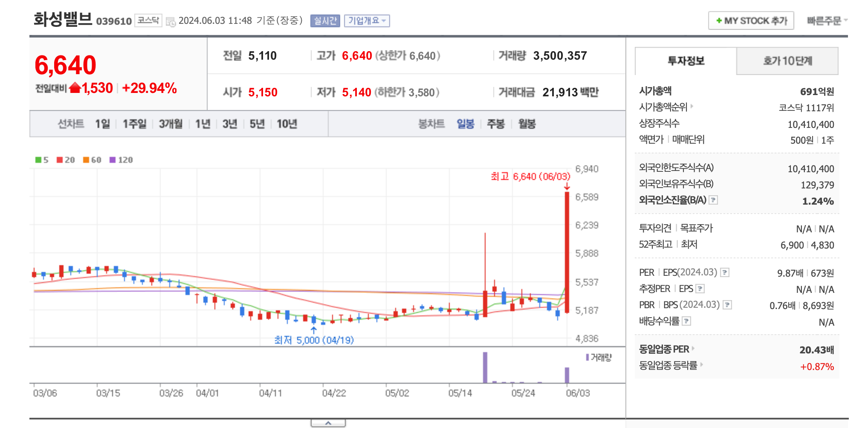868x428 pixels.
Task: Click the low price 5,140
Action: pos(357,93)
